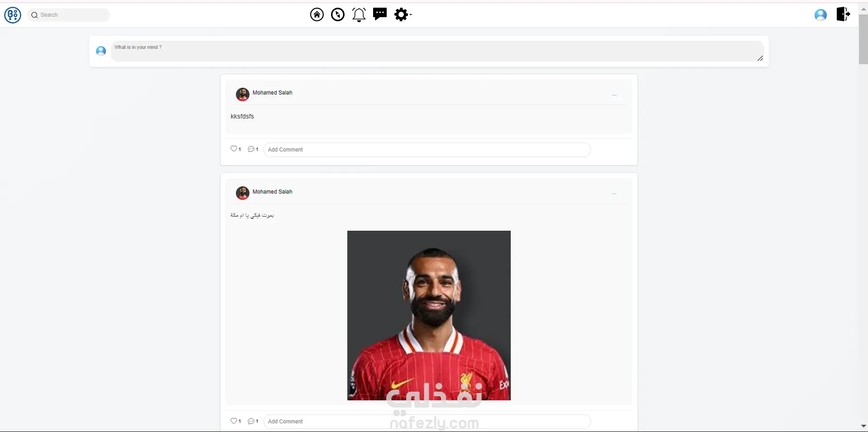Click the Search field
Viewport: 868px width, 432px height.
[69, 15]
